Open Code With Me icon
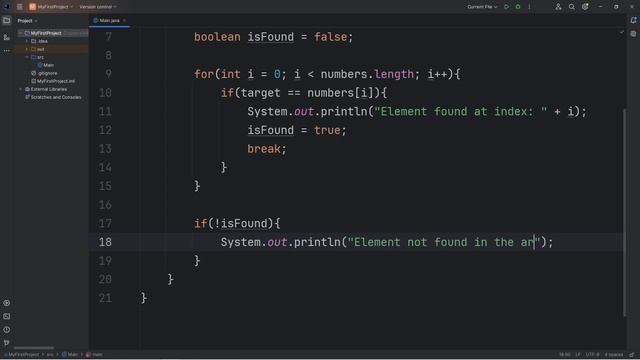The image size is (640, 360). [558, 7]
